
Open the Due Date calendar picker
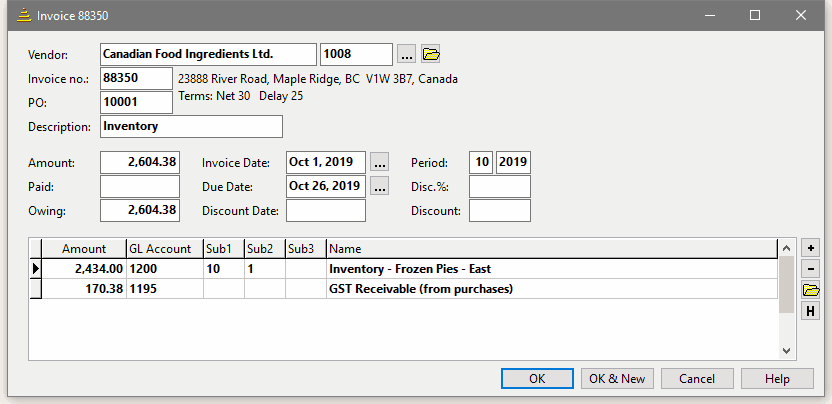(379, 186)
